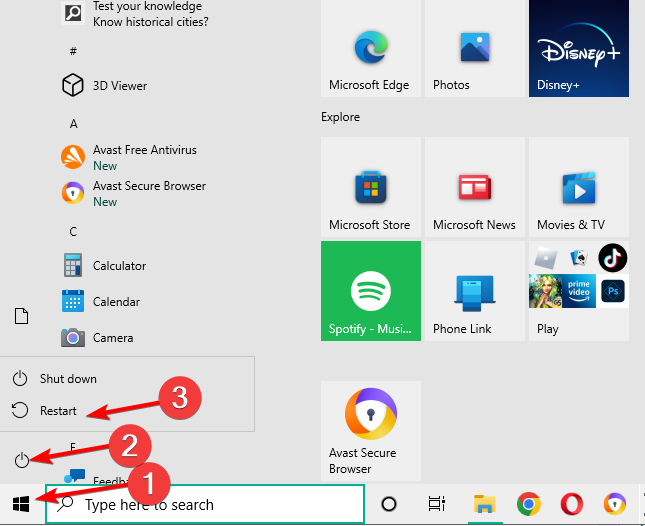The image size is (645, 526).
Task: Click the Explore group title
Action: coord(340,117)
